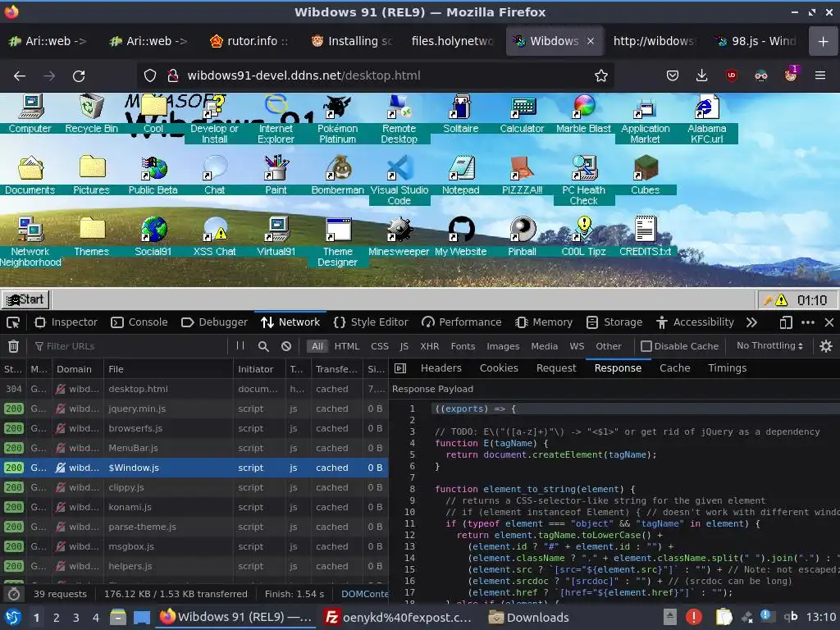
Task: Switch to the Timings tab
Action: pos(727,368)
